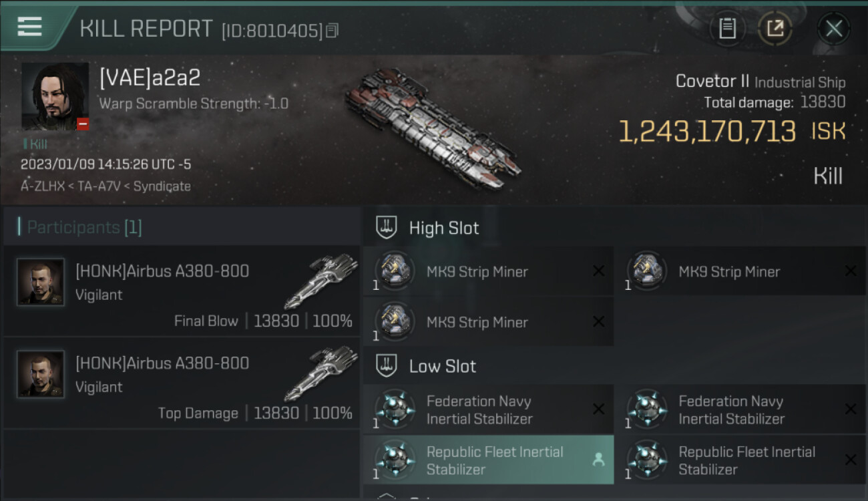
Task: Close the Kill Report window
Action: point(833,29)
